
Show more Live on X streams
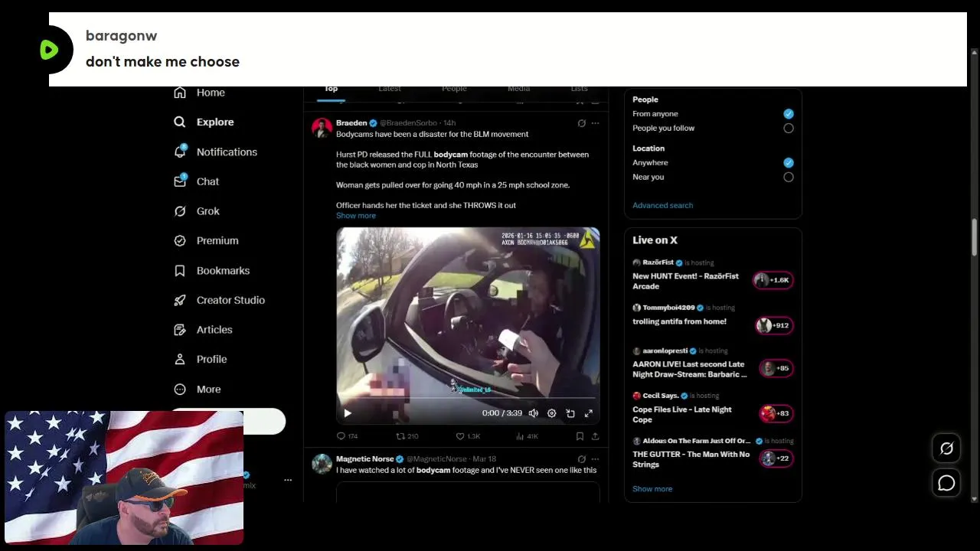point(652,489)
